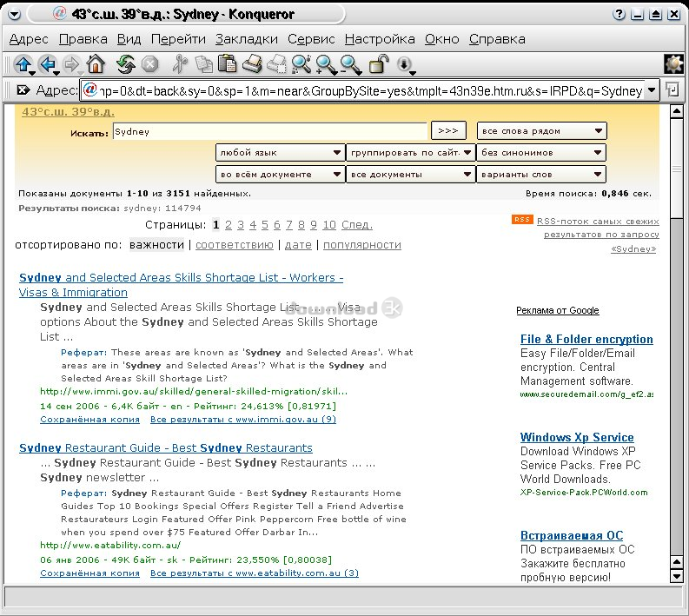Image resolution: width=689 pixels, height=616 pixels.
Task: Expand the 'без синонимов' dropdown
Action: 541,153
